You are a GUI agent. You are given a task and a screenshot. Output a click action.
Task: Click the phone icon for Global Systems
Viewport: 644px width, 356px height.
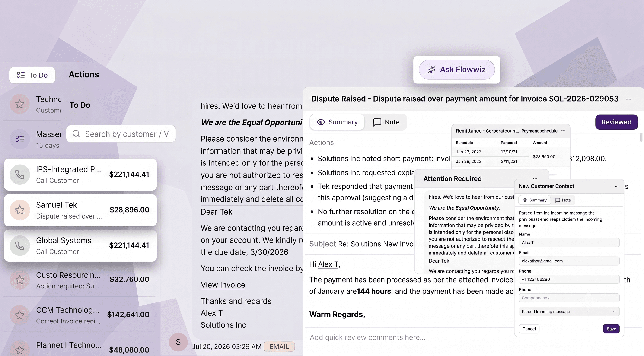tap(19, 245)
